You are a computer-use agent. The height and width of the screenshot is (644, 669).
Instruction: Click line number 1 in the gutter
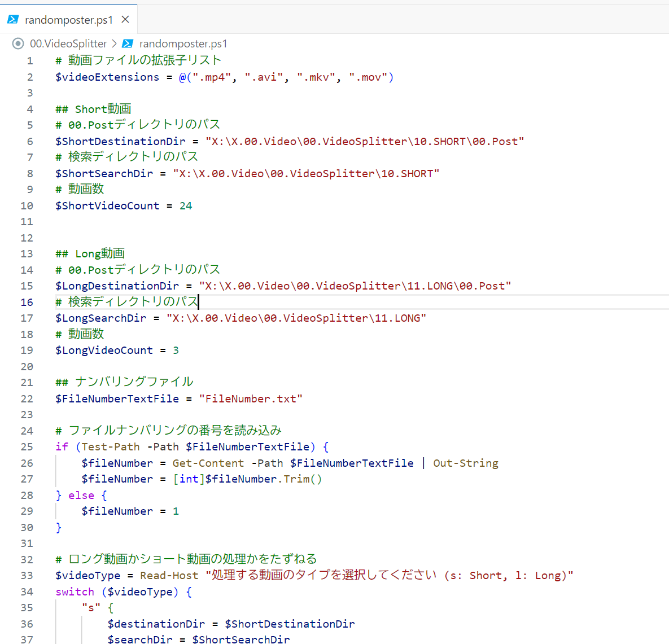pyautogui.click(x=30, y=60)
